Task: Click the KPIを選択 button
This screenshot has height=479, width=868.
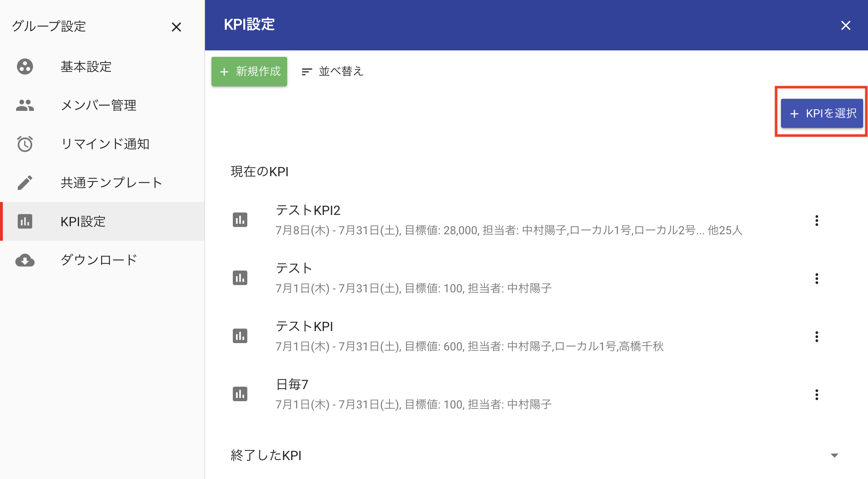Action: pos(822,113)
